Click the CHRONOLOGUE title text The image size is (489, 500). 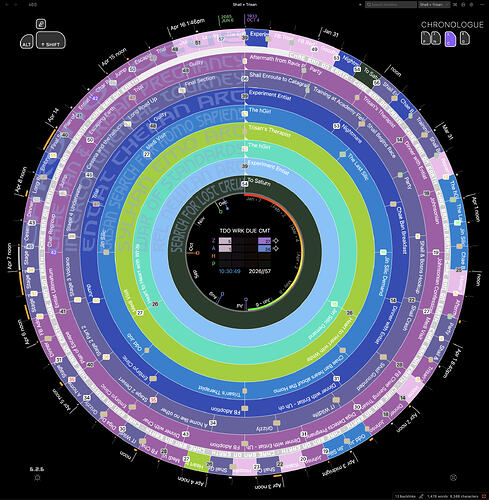pos(452,25)
